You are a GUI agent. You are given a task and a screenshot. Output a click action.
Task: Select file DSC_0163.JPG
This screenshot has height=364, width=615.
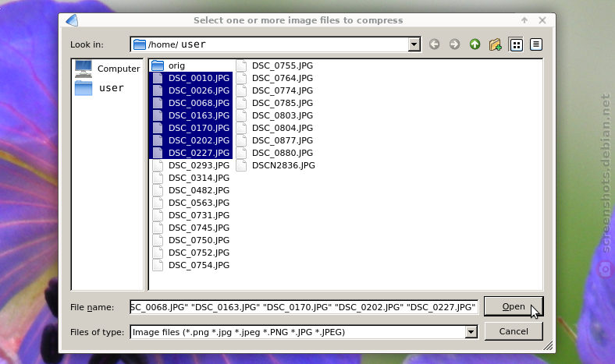191,115
